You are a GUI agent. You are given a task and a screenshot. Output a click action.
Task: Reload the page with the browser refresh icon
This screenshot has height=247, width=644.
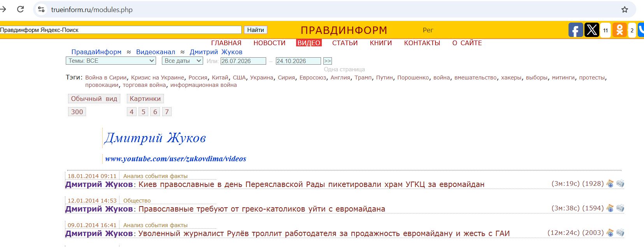(21, 9)
